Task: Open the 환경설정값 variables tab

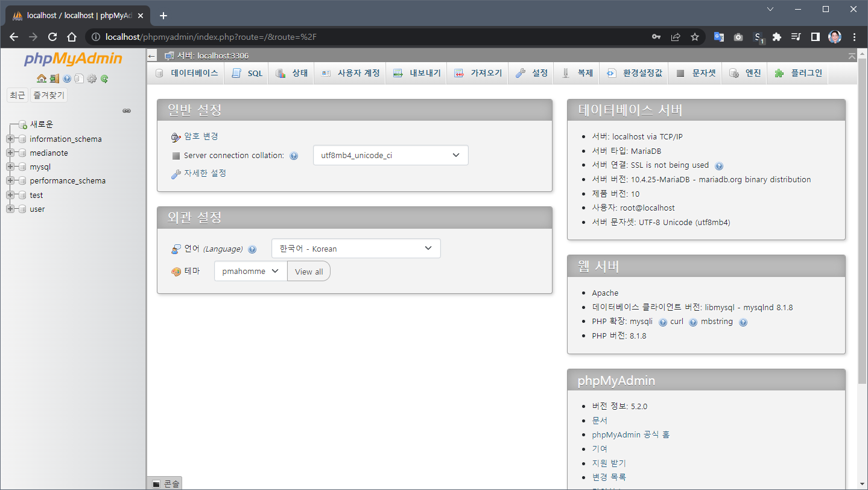Action: click(x=635, y=73)
